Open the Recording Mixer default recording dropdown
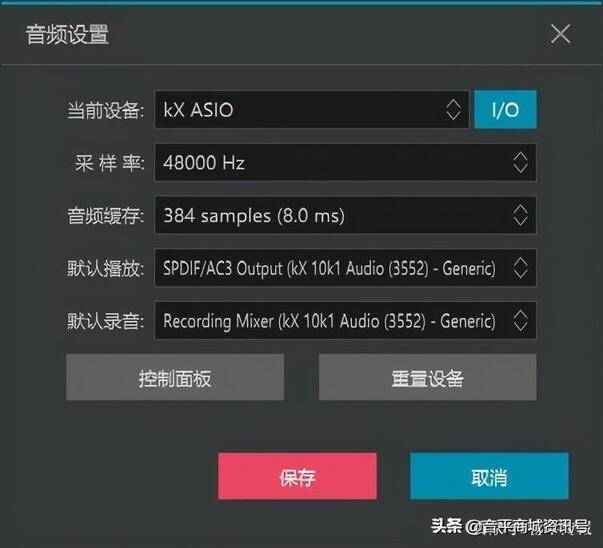 [x=345, y=320]
